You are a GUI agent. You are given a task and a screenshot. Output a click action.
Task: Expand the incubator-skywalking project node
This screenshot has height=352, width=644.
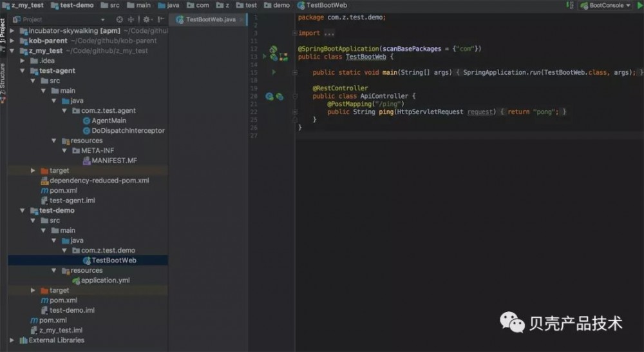12,31
